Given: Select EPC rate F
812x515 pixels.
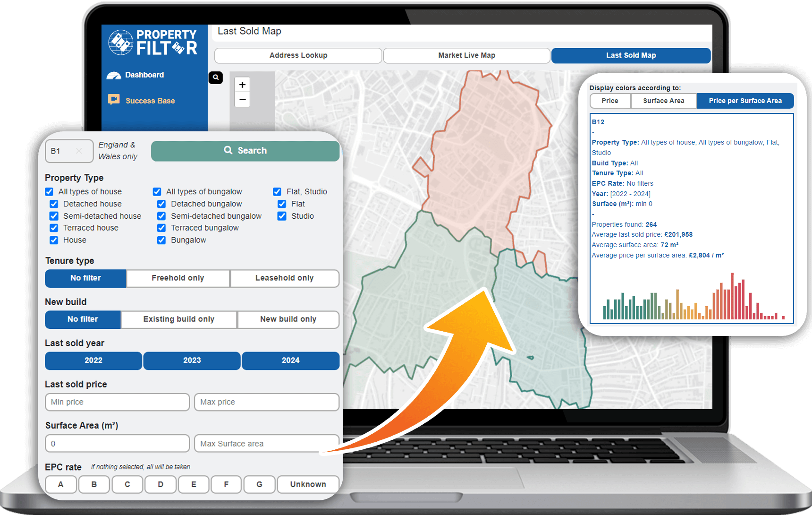Looking at the screenshot, I should (x=226, y=484).
